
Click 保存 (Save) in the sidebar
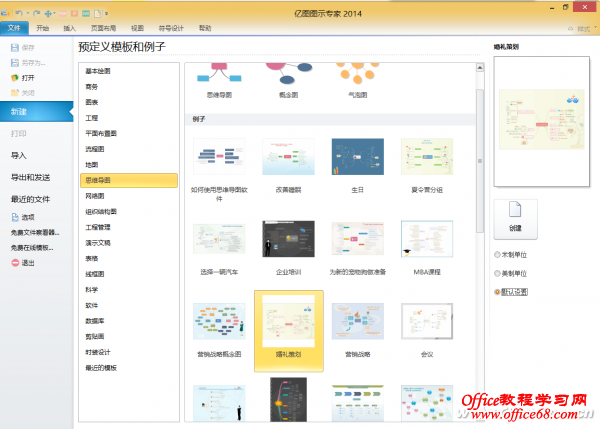pos(23,47)
